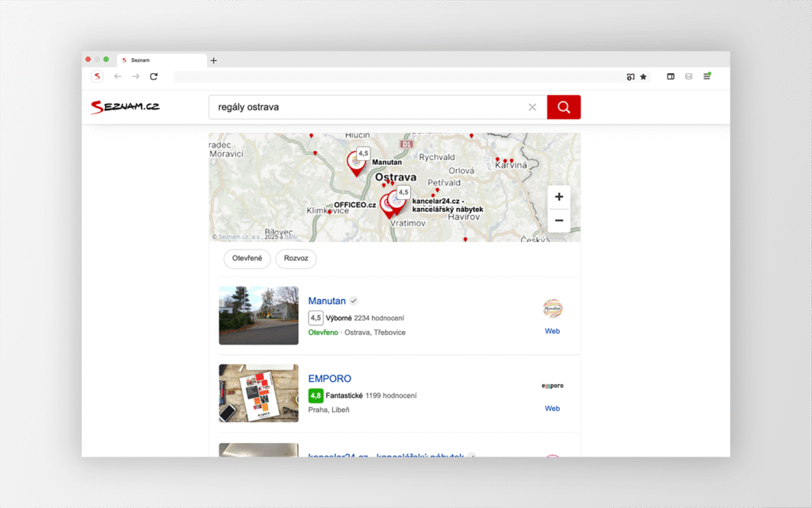The height and width of the screenshot is (508, 812).
Task: Click the Vratimov label on the map
Action: pyautogui.click(x=408, y=223)
